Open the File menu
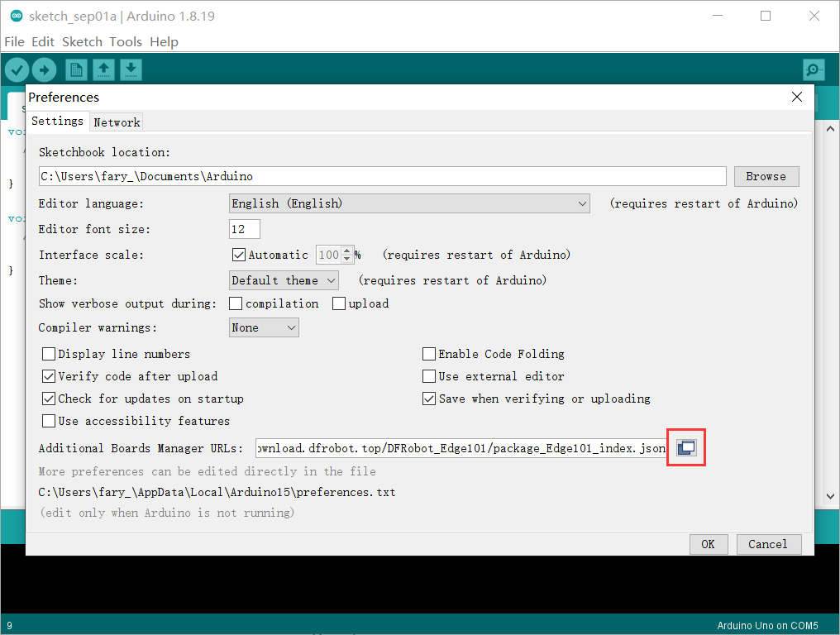This screenshot has width=840, height=635. coord(14,42)
